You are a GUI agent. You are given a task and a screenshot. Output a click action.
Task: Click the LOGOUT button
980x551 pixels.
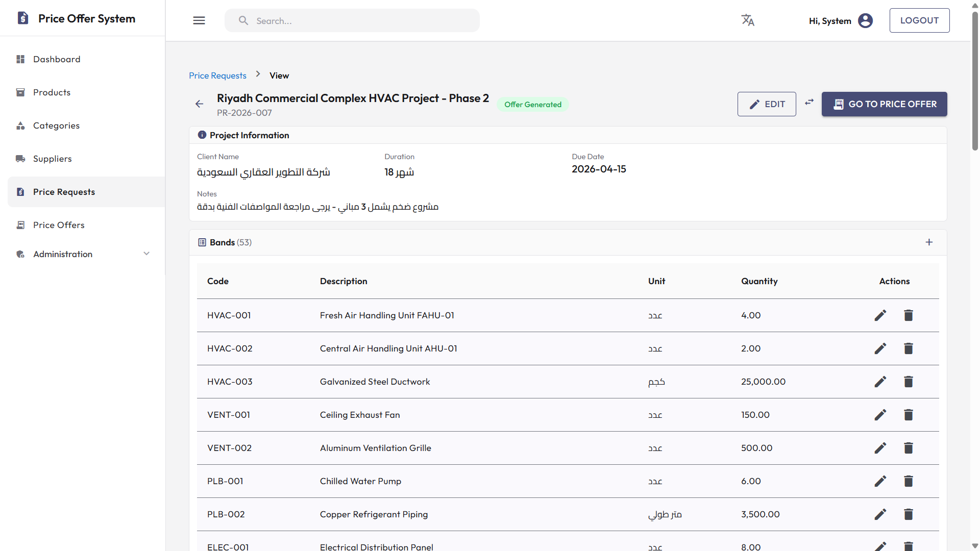(919, 20)
